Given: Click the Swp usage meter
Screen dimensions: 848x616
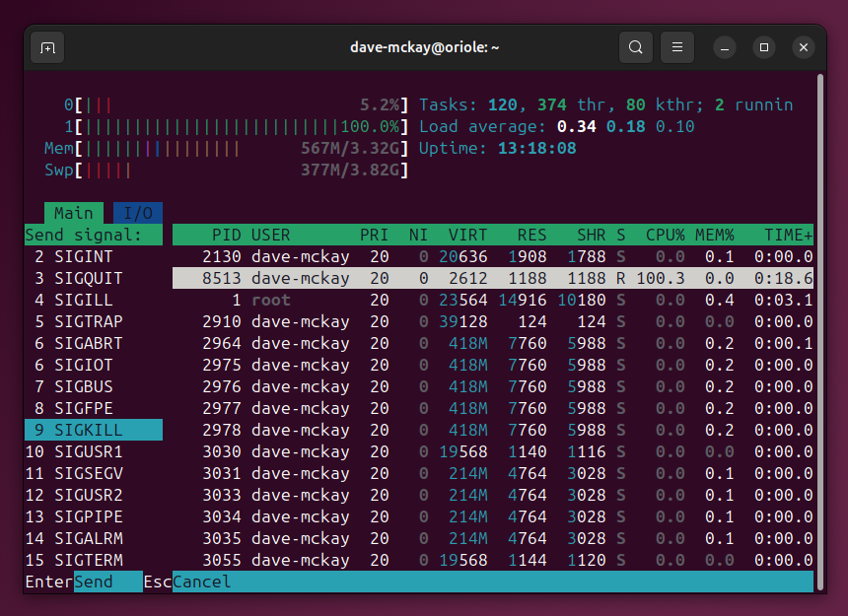Looking at the screenshot, I should click(227, 170).
